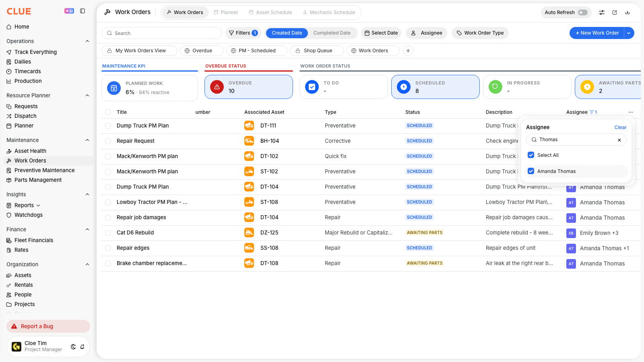Click the In Progress refresh icon
This screenshot has width=644, height=362.
tap(495, 87)
